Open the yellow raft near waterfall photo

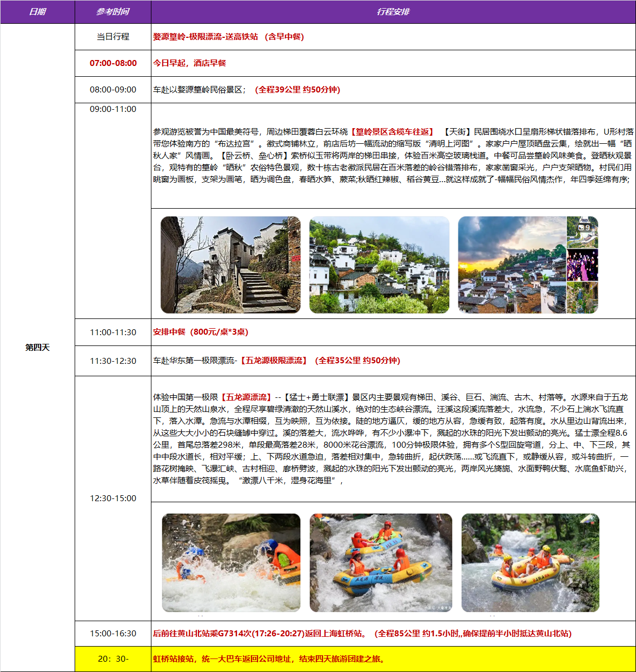tap(530, 562)
